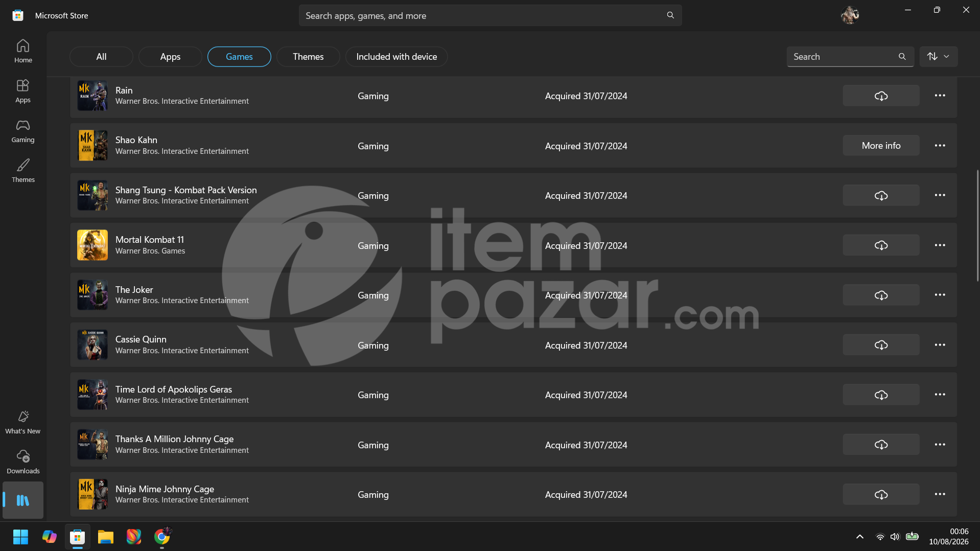Screen dimensions: 980x551
Task: Show all library items with All tab
Action: coord(101,57)
